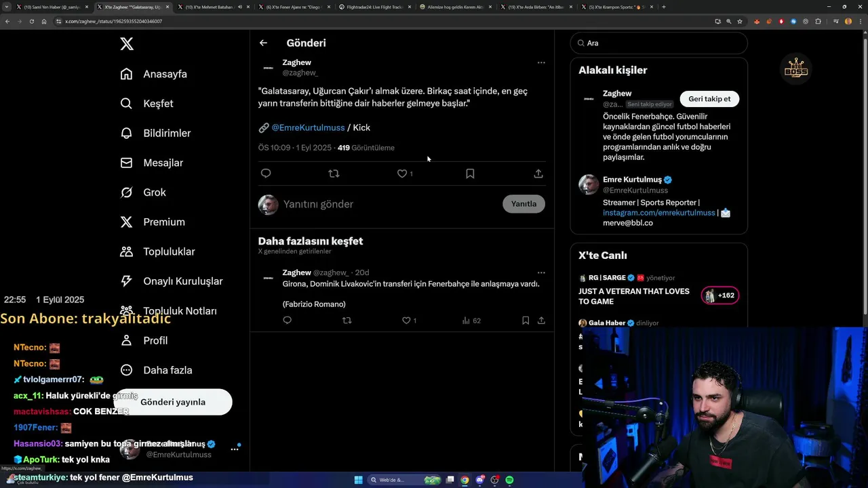Open more options on the Livakovic post

click(541, 272)
